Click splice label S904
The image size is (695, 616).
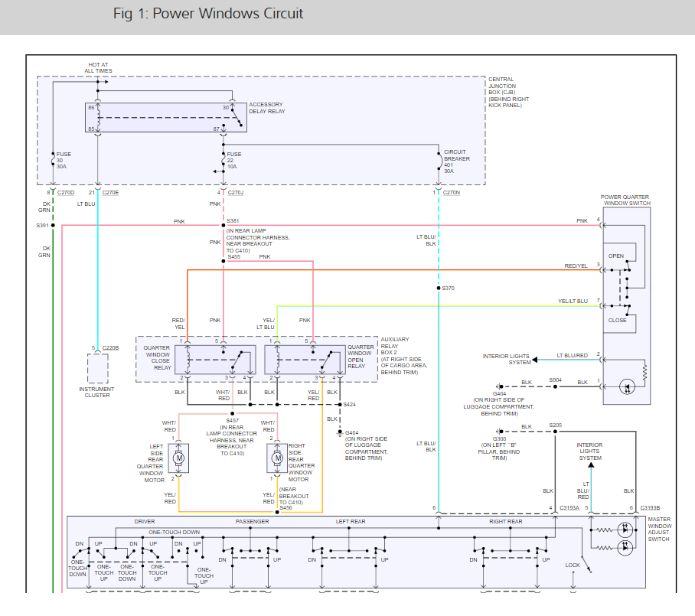pos(556,380)
